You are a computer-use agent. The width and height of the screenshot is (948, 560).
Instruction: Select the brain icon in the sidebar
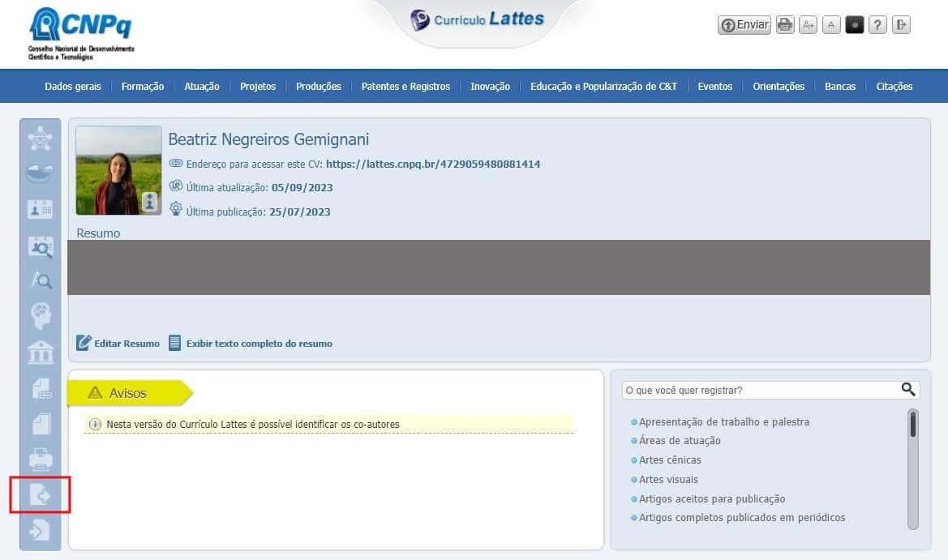click(x=40, y=316)
